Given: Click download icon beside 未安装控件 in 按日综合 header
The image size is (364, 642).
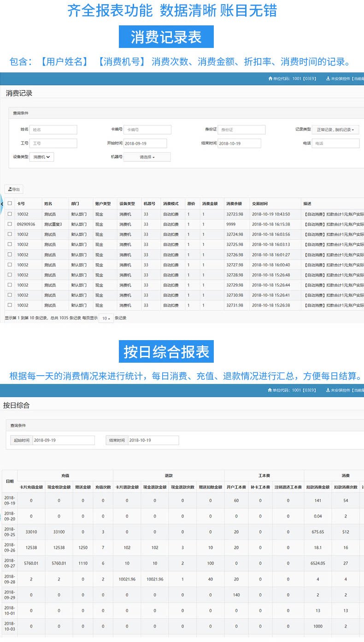Looking at the screenshot, I should tap(328, 390).
